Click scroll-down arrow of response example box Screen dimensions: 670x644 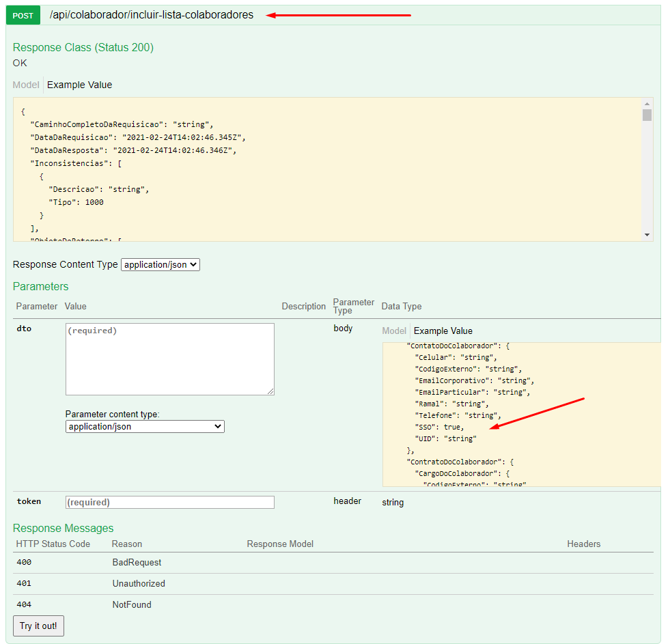[647, 235]
